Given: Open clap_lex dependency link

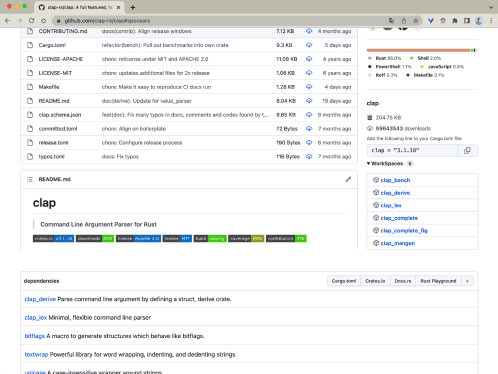Looking at the screenshot, I should click(x=36, y=317).
